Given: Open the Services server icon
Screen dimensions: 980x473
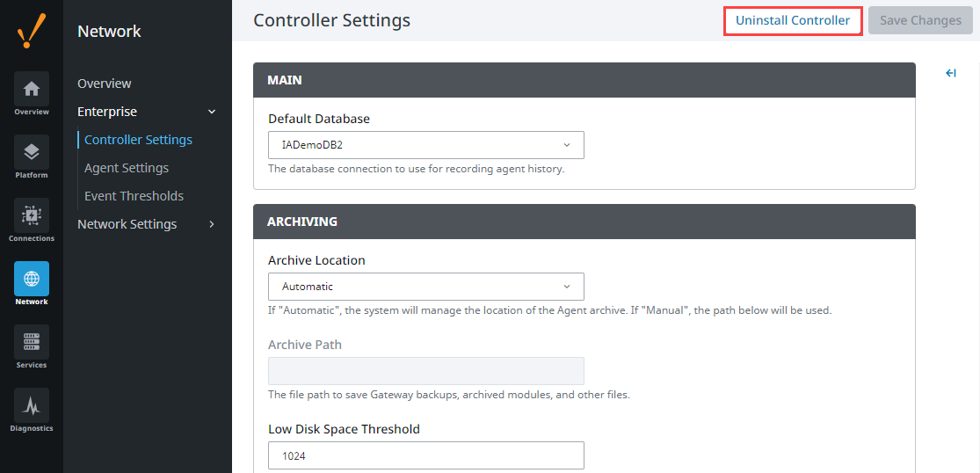Looking at the screenshot, I should click(x=32, y=342).
